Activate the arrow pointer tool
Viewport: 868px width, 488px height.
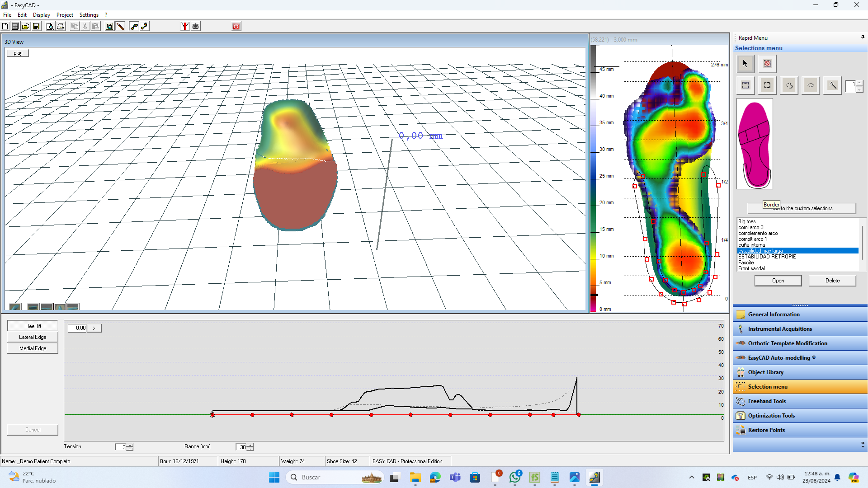[x=745, y=64]
